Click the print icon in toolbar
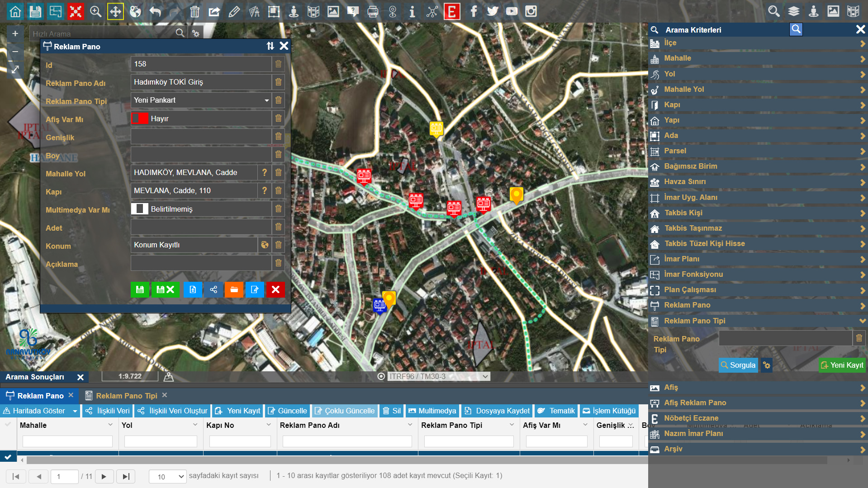Screen dimensions: 868x488 pos(373,11)
